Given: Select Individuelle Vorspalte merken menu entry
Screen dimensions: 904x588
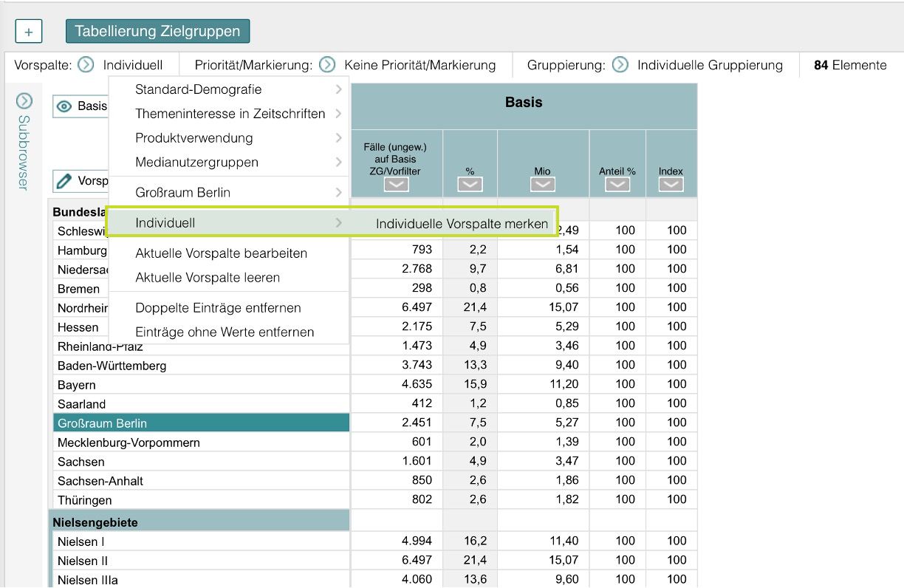Looking at the screenshot, I should pos(462,222).
